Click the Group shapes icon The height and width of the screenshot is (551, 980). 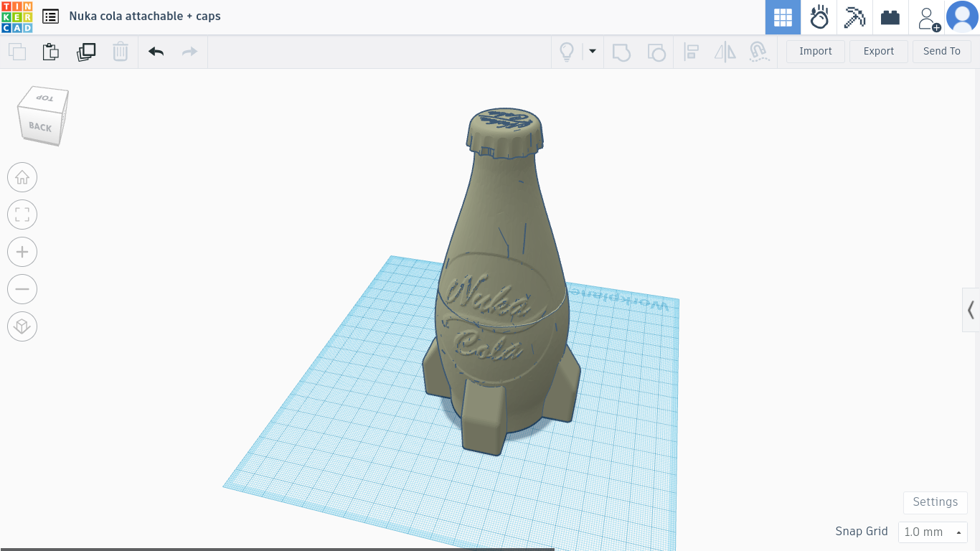click(x=621, y=52)
